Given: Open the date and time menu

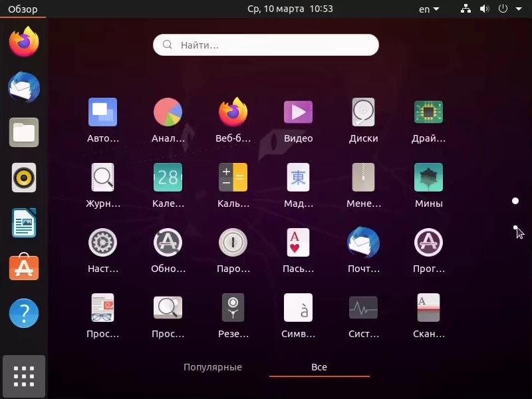Looking at the screenshot, I should pyautogui.click(x=290, y=9).
